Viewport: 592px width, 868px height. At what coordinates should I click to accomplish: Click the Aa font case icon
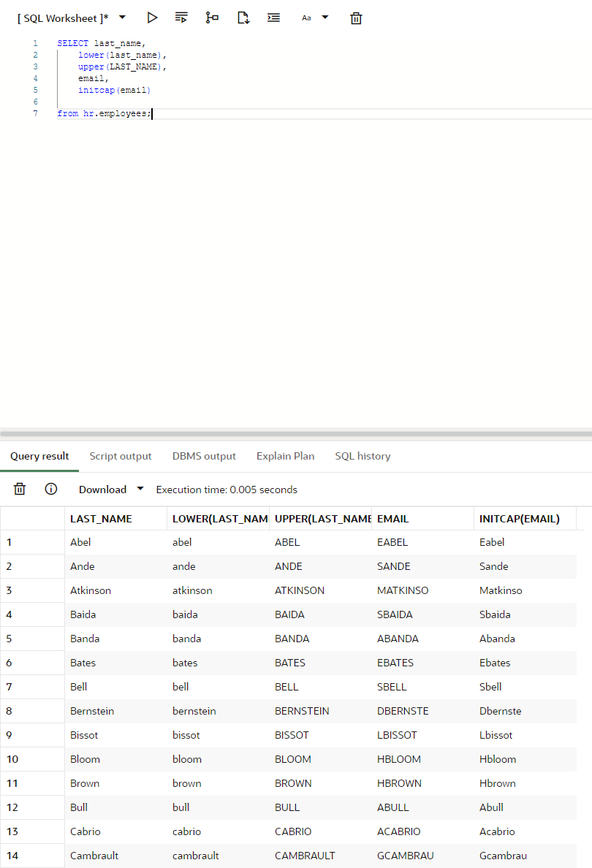306,18
